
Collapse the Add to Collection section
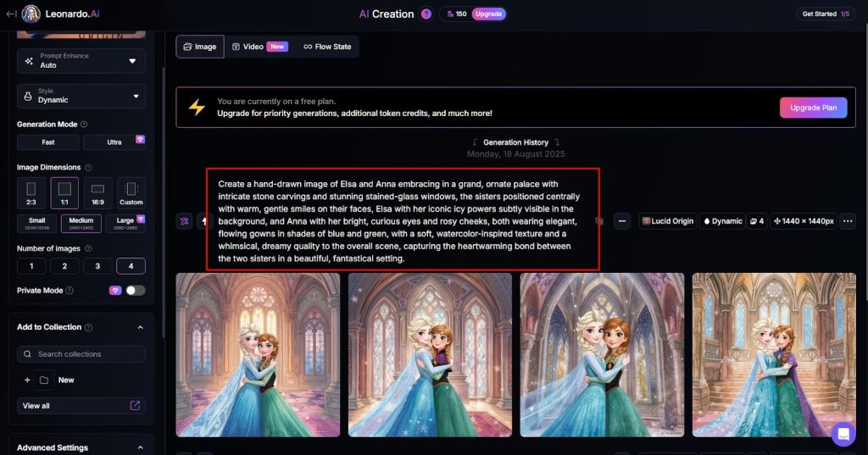pyautogui.click(x=140, y=328)
